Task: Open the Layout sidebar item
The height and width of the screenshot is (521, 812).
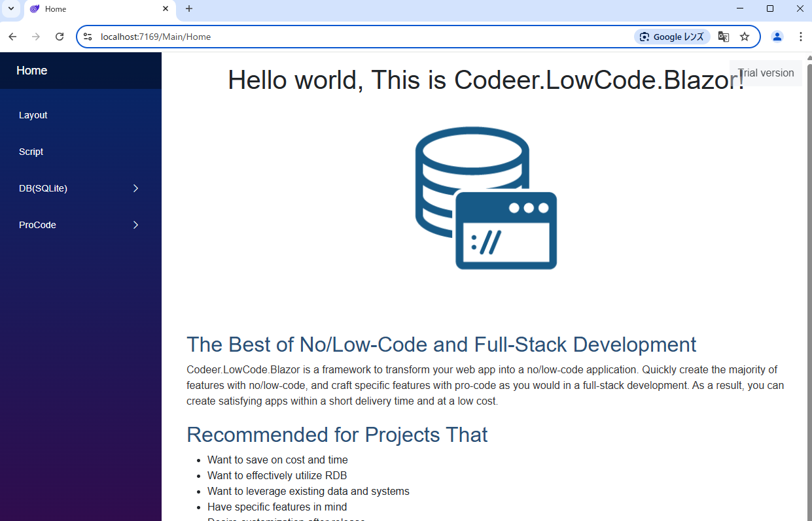Action: click(x=80, y=115)
